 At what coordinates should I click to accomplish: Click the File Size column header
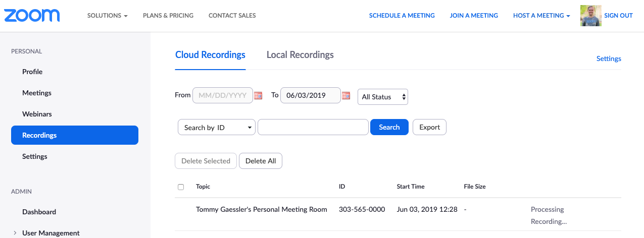[475, 187]
